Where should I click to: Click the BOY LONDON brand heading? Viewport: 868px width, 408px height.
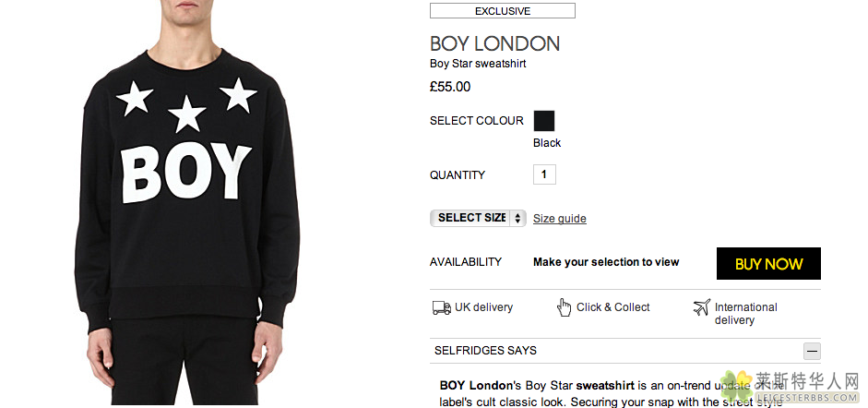(494, 43)
